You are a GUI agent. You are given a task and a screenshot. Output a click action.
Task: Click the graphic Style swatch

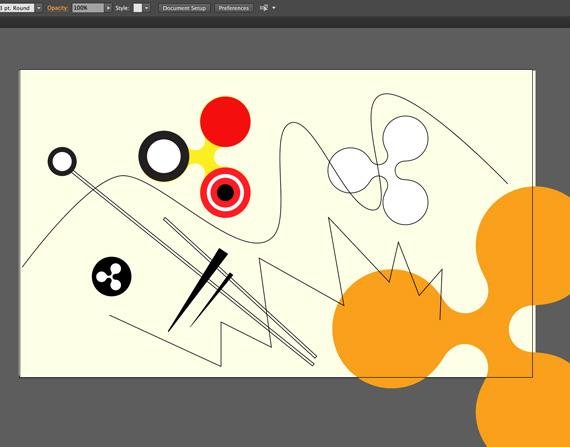click(138, 8)
